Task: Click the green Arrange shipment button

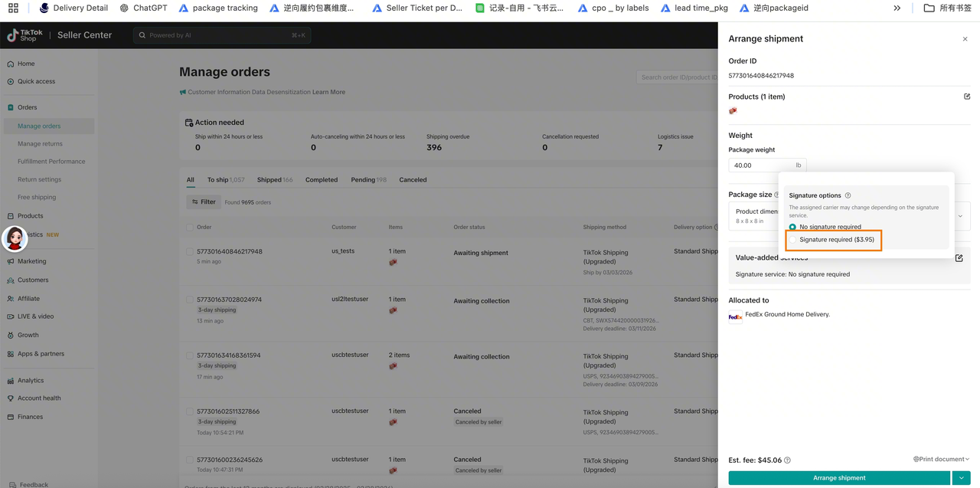Action: click(x=838, y=478)
